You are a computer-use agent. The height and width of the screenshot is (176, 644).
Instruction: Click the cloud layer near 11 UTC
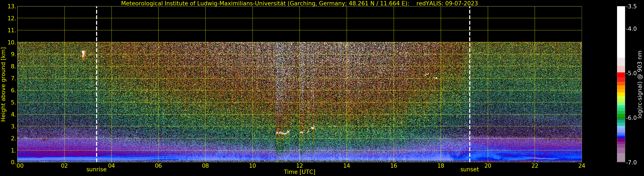(x=282, y=133)
